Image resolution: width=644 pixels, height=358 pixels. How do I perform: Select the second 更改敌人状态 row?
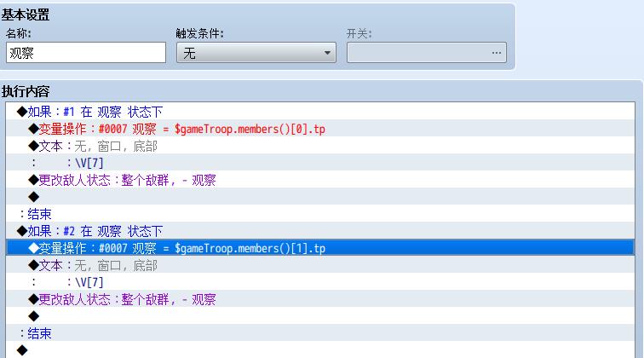pyautogui.click(x=320, y=299)
